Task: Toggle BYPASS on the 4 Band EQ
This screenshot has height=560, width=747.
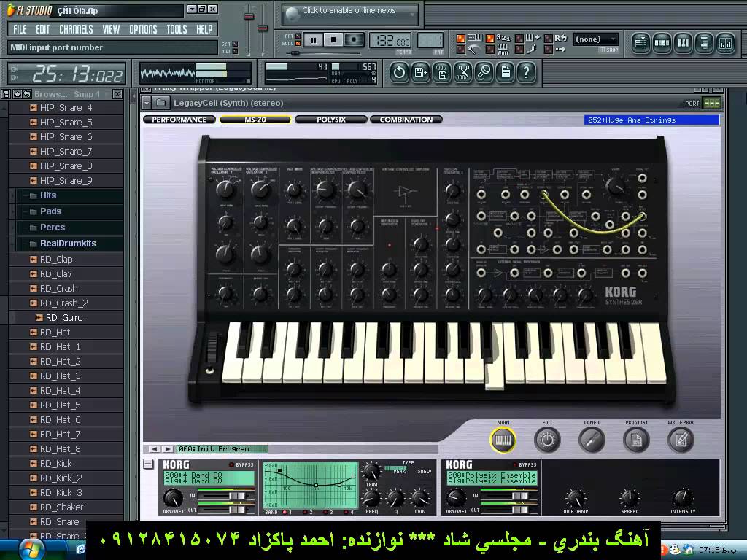Action: coord(232,464)
